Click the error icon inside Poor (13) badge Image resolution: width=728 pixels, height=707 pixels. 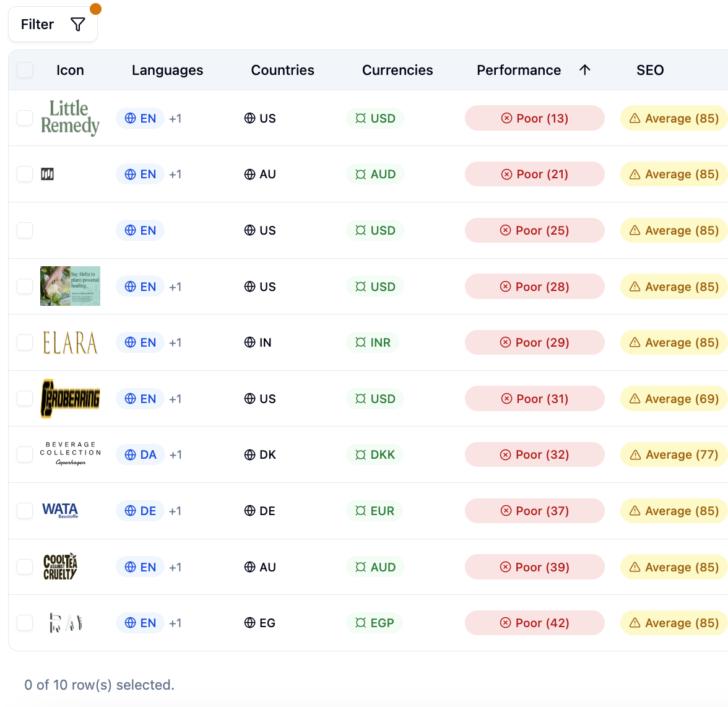coord(506,118)
